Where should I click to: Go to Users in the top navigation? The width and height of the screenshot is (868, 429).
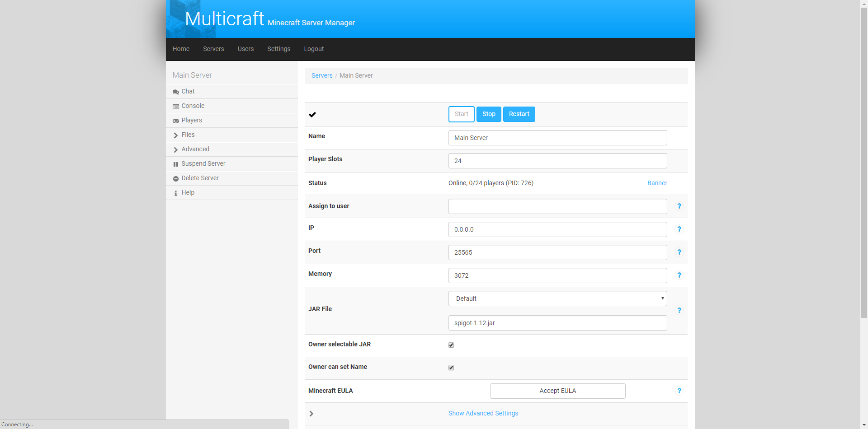coord(245,49)
